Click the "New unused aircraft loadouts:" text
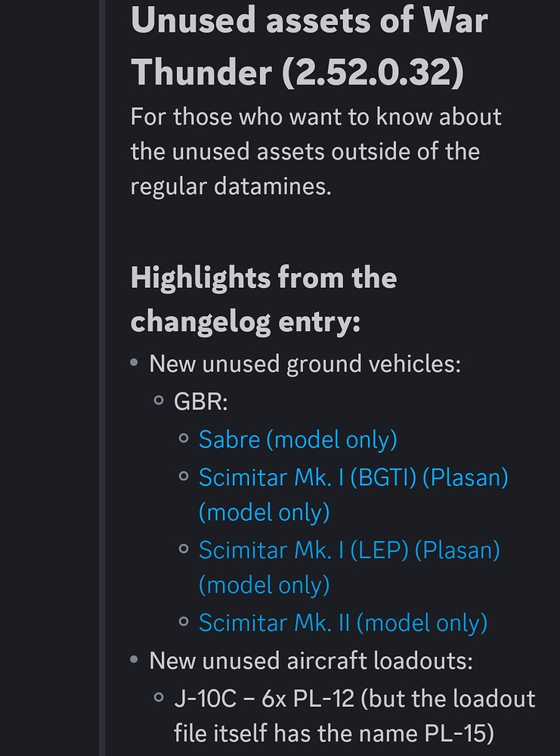 click(x=311, y=661)
